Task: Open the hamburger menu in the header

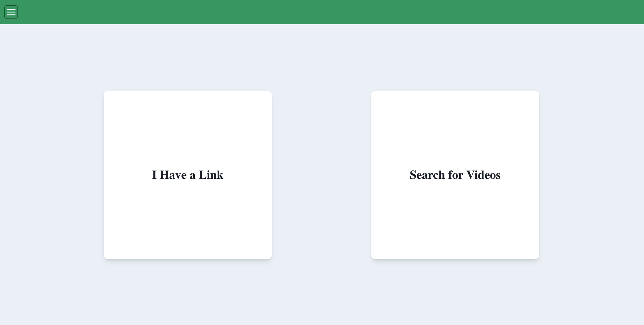Action: 11,12
